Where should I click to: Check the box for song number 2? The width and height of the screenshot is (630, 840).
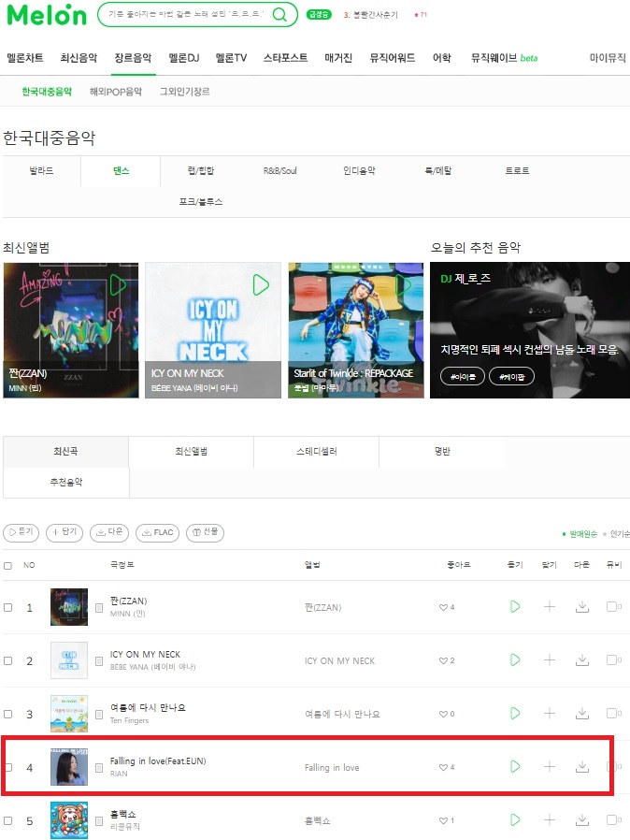7,660
